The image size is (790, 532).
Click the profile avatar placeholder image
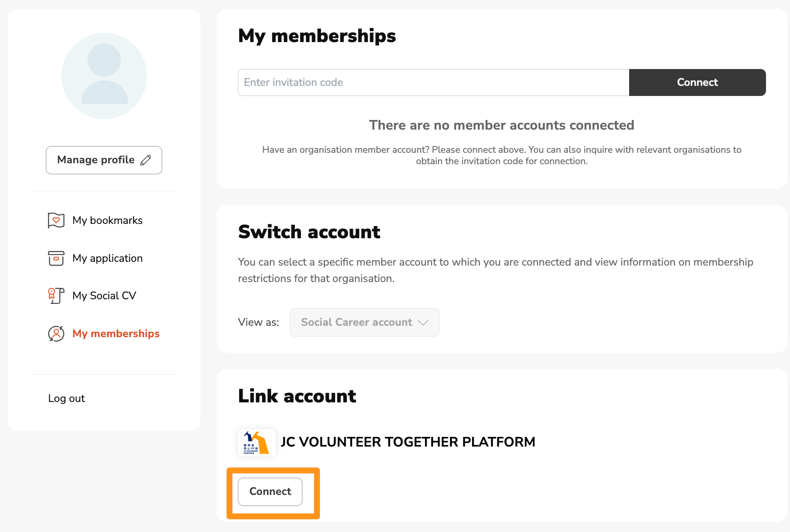coord(104,76)
